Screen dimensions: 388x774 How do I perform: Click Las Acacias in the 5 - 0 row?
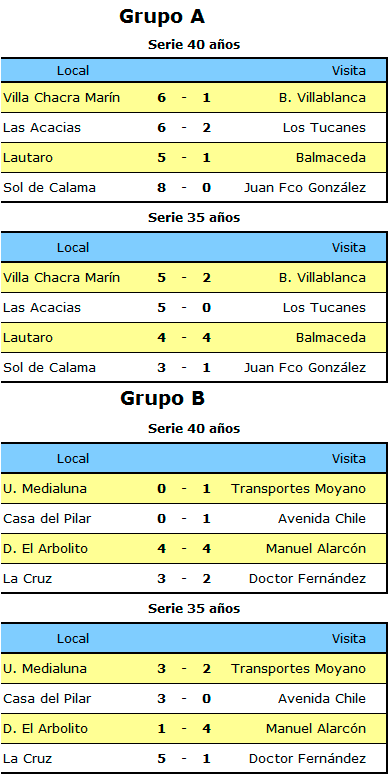click(x=42, y=308)
